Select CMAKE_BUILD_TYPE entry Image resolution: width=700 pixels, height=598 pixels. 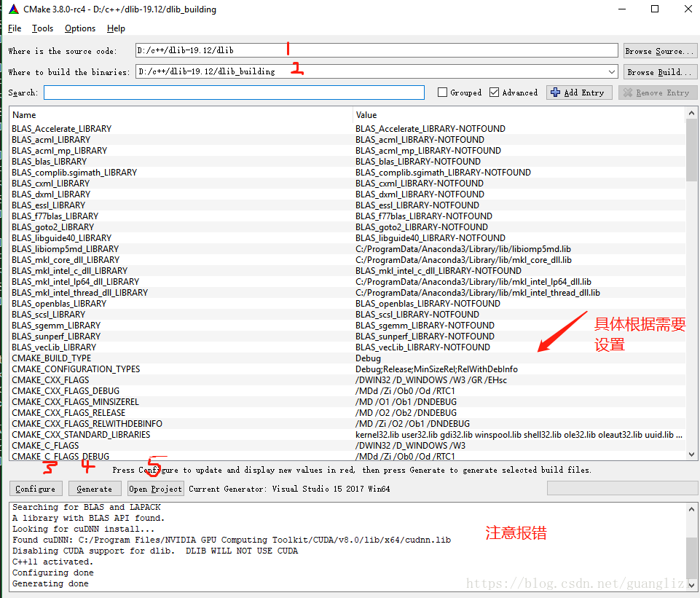pyautogui.click(x=51, y=358)
